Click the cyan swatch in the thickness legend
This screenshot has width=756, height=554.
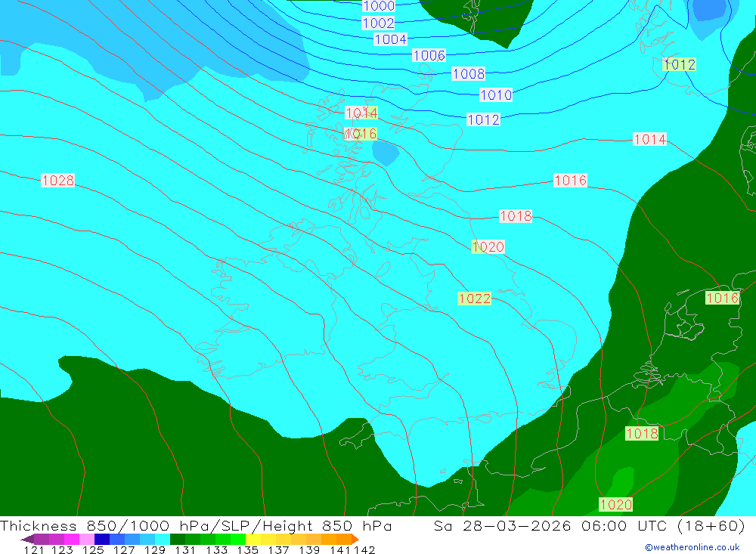click(x=163, y=539)
